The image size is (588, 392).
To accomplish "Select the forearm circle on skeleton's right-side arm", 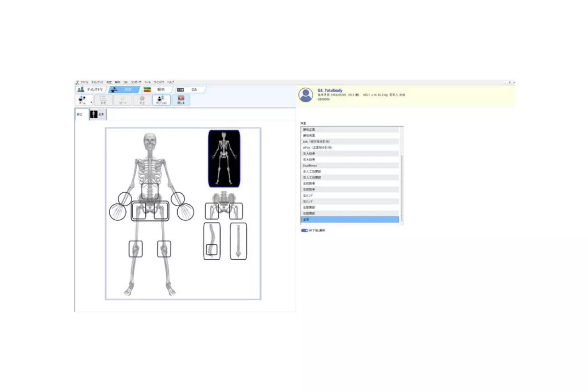I will click(178, 198).
